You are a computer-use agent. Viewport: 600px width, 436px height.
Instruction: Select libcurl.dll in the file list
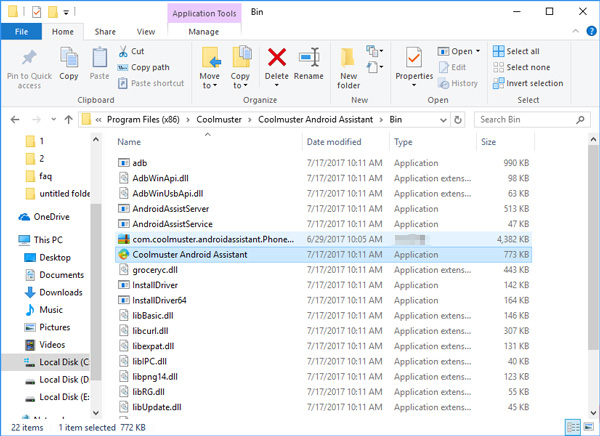click(323, 331)
